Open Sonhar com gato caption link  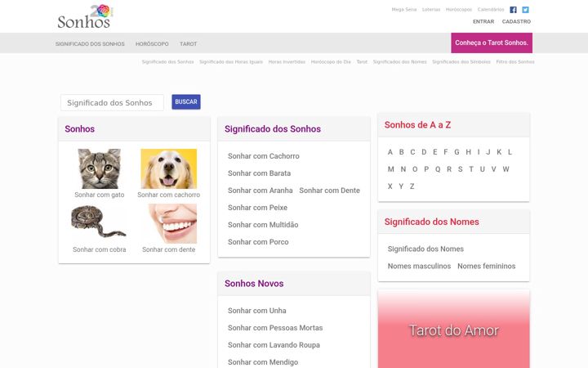click(x=100, y=195)
